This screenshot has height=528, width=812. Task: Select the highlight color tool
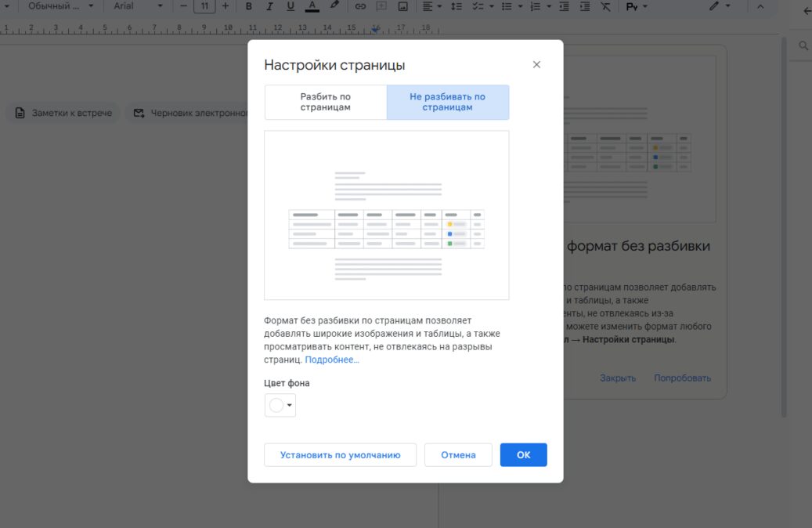[332, 7]
